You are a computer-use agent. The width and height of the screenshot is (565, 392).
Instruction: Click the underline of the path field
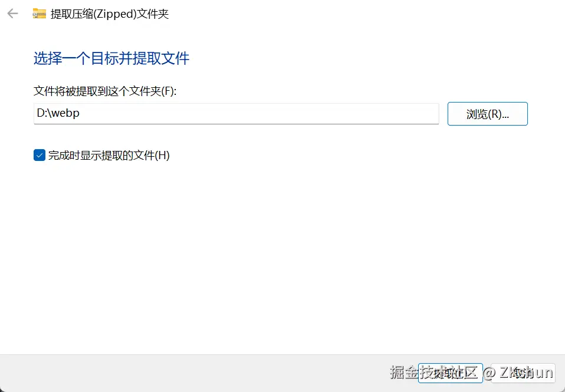pos(236,124)
